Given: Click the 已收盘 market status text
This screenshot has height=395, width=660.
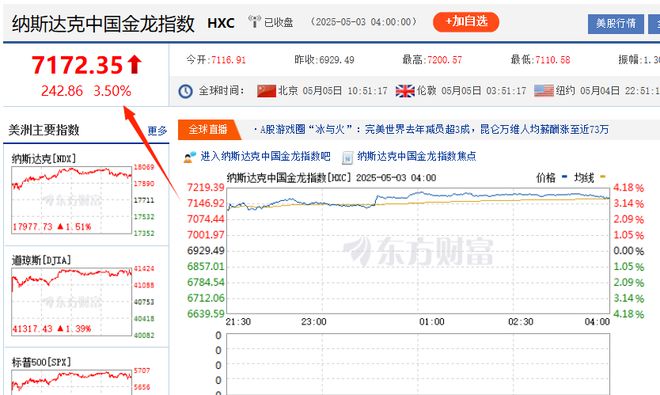Looking at the screenshot, I should [278, 22].
